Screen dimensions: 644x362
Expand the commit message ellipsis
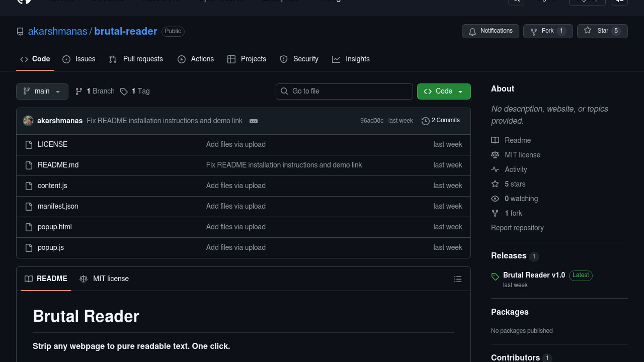[x=254, y=121]
